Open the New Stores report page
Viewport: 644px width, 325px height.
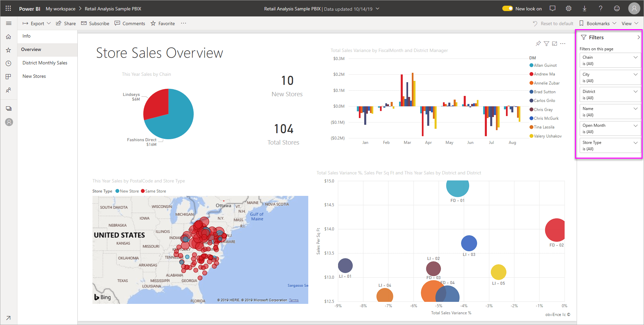pos(34,76)
